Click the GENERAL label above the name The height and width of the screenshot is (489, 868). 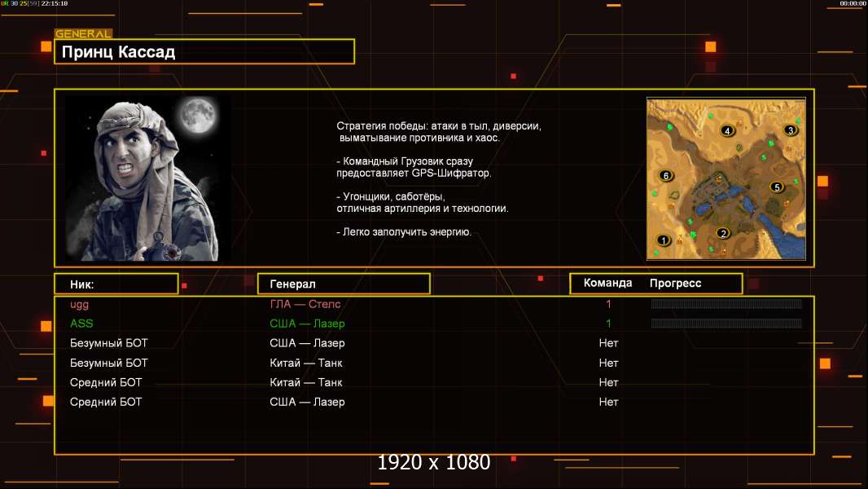[x=83, y=33]
